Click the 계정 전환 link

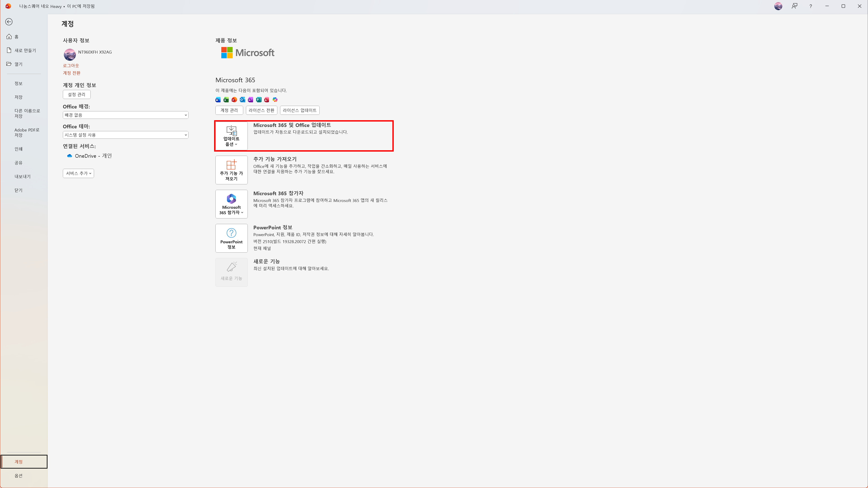71,73
